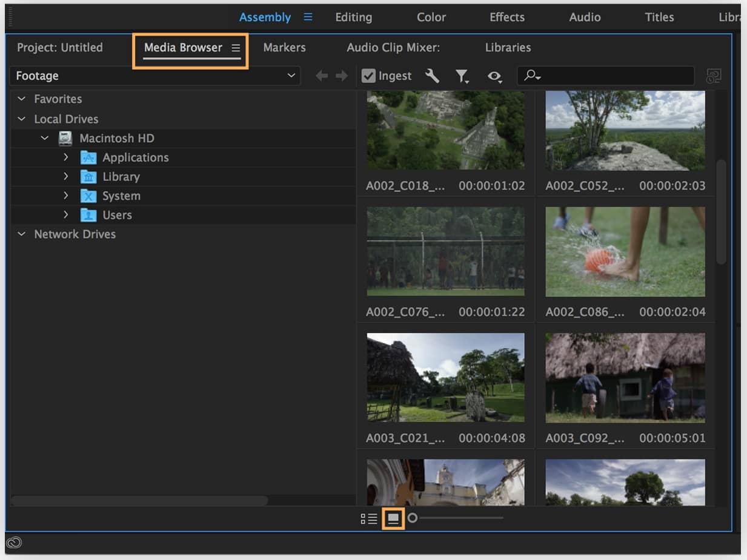The height and width of the screenshot is (560, 747).
Task: Open the Ingest settings wrench icon
Action: (432, 76)
